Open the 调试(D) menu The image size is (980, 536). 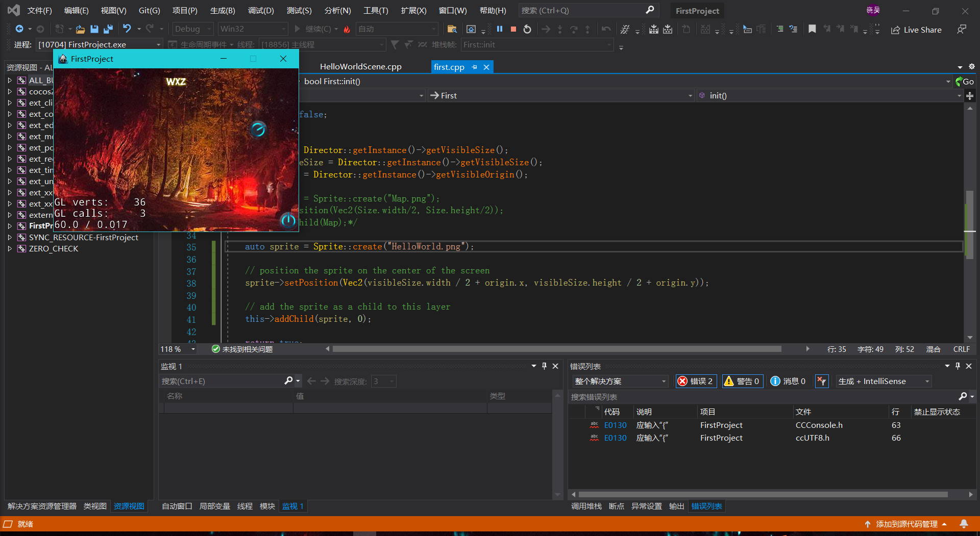(261, 10)
